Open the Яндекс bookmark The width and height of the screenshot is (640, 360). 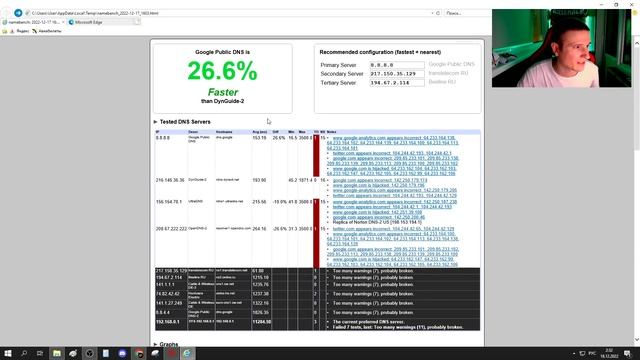(19, 31)
